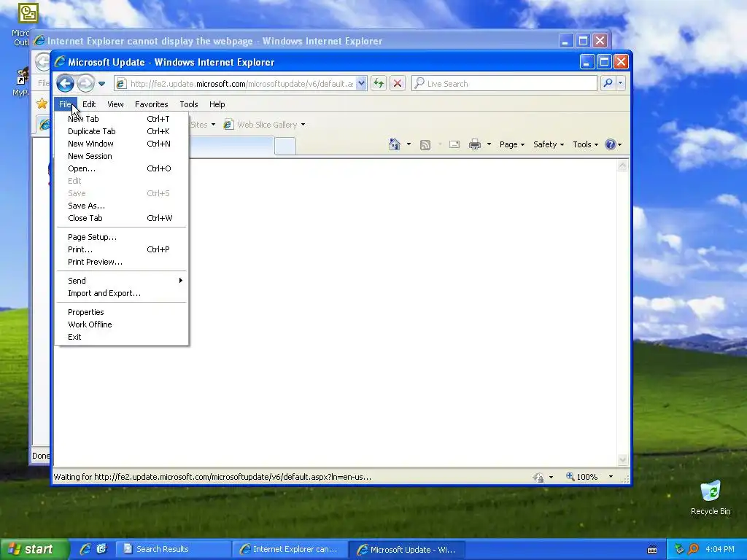
Task: Choose Print... from File menu
Action: tap(121, 249)
